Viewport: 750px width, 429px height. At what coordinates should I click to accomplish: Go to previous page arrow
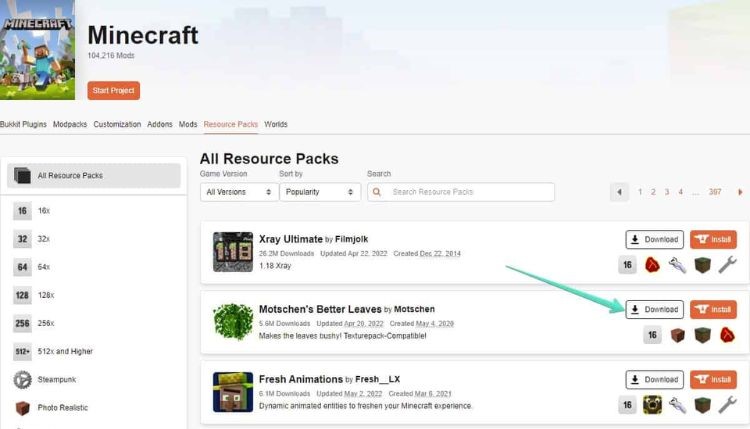pyautogui.click(x=619, y=192)
